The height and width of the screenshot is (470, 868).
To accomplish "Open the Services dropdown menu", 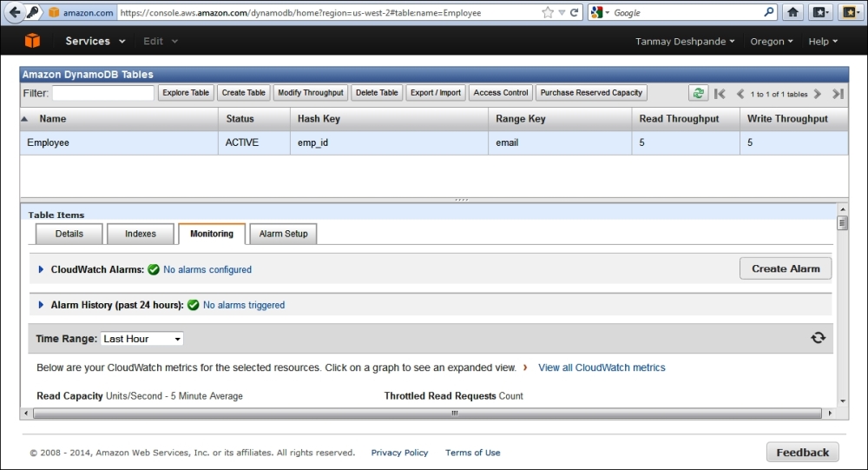I will 95,41.
